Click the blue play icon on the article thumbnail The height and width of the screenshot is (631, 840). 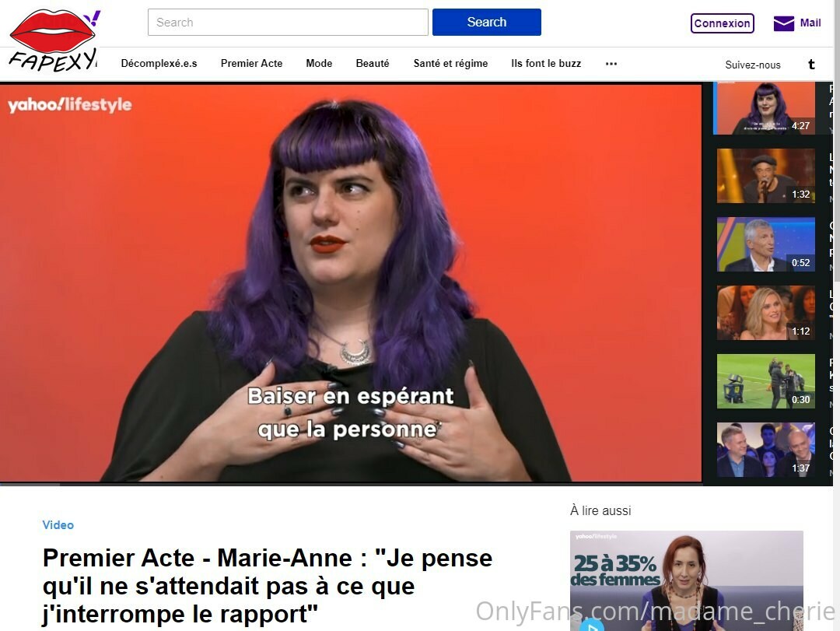click(x=591, y=625)
